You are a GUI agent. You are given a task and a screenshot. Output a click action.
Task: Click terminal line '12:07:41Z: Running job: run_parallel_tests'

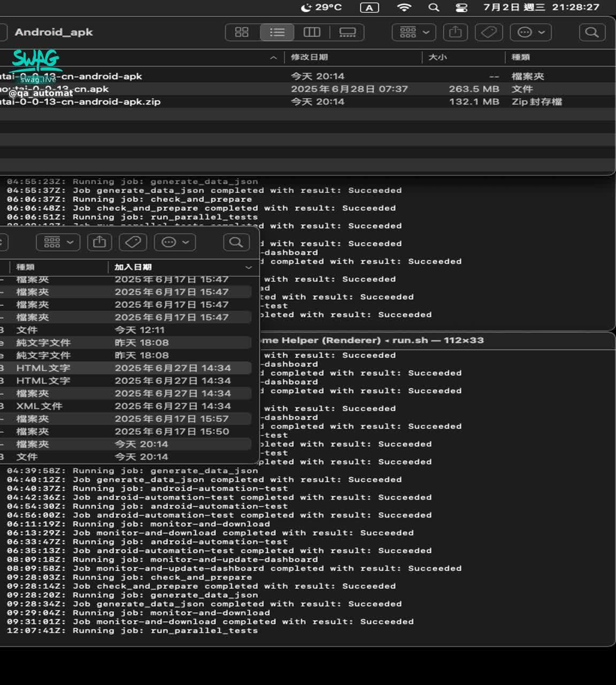[x=132, y=631]
